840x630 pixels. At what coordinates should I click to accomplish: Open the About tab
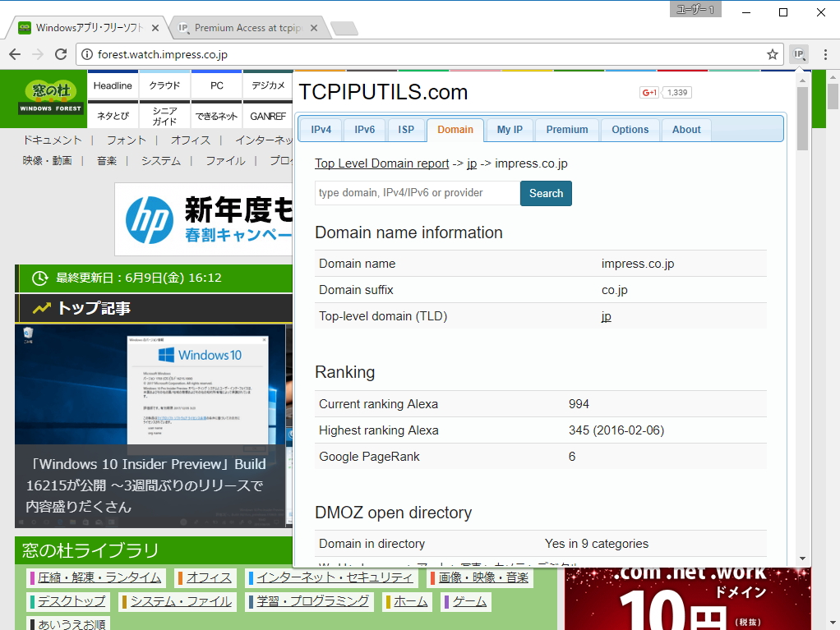pos(686,130)
